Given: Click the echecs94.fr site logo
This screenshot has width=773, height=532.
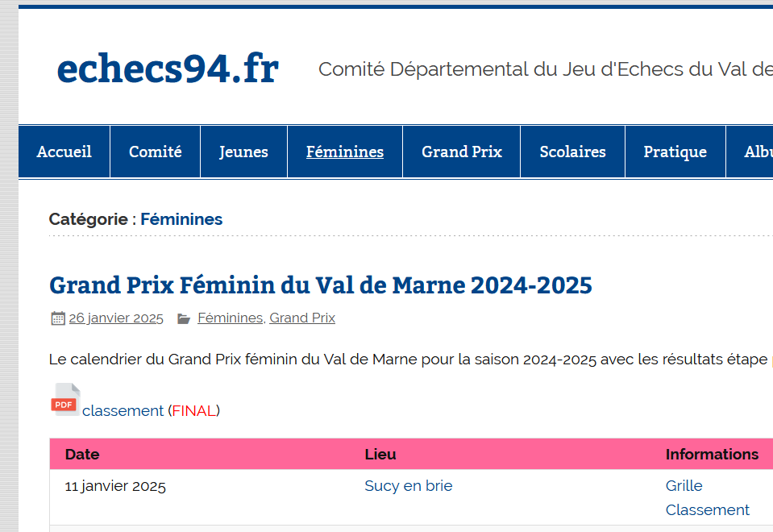Looking at the screenshot, I should coord(167,69).
